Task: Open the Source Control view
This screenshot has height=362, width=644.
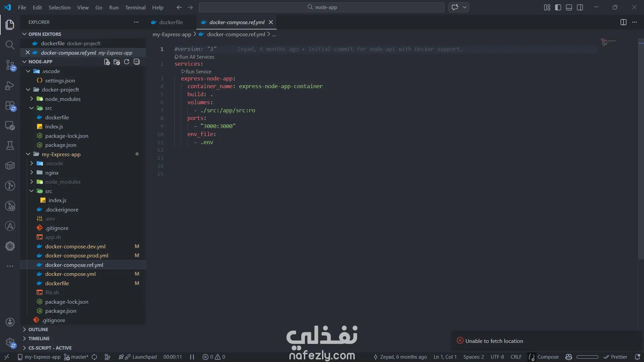Action: (10, 65)
